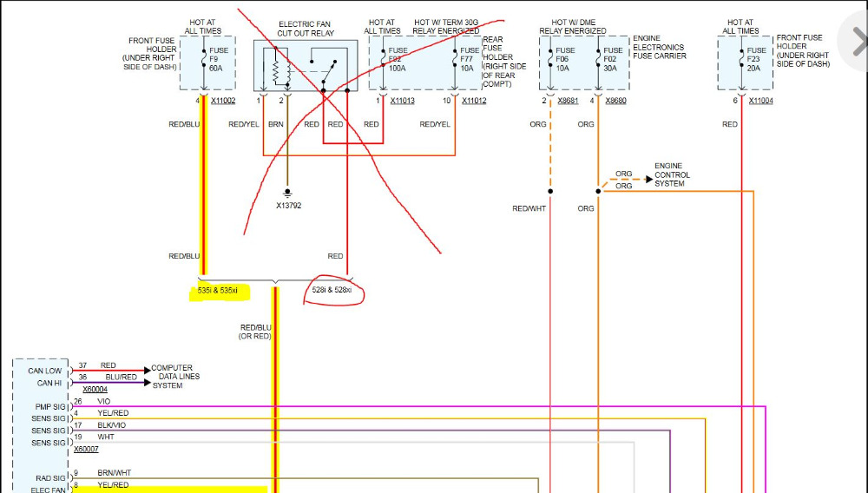The image size is (868, 493).
Task: Click the X11004 connector label
Action: [760, 102]
